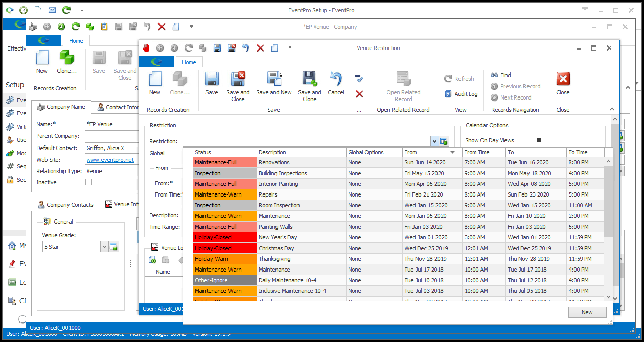Click the green refresh icon in EventPro Setup toolbar
The height and width of the screenshot is (342, 644).
pyautogui.click(x=66, y=10)
